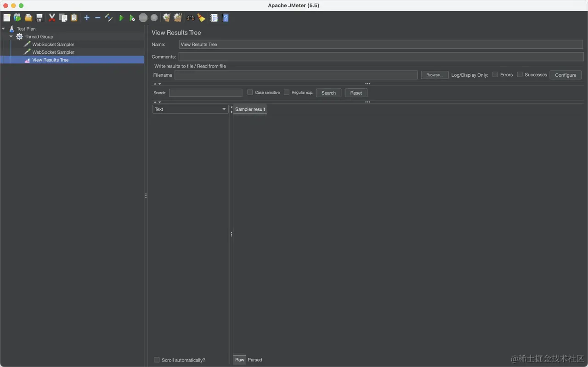Click the 'Log/Display Only:' label
Image resolution: width=588 pixels, height=367 pixels.
[469, 75]
